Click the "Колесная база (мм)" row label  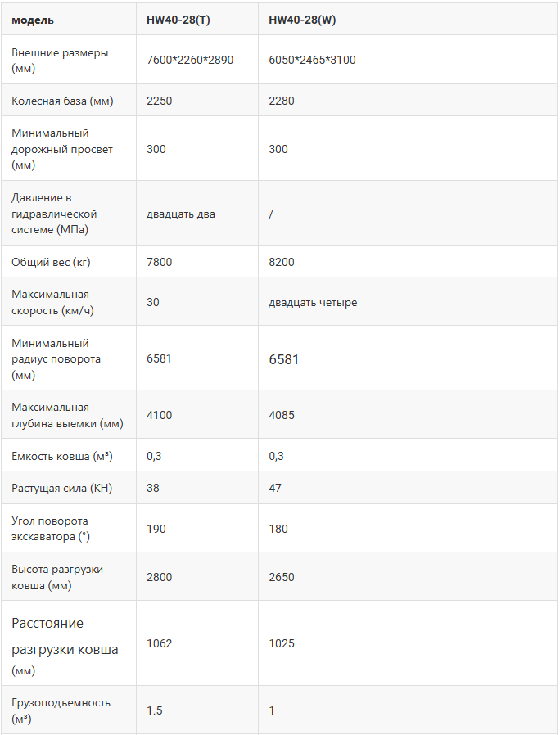click(x=62, y=101)
